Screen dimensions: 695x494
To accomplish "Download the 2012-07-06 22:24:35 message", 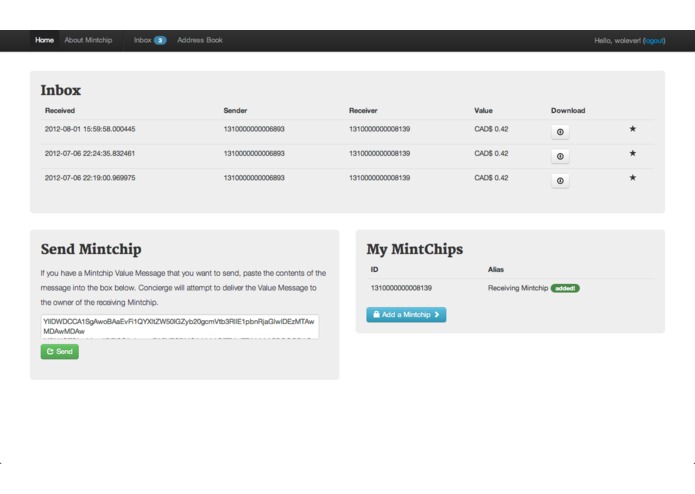I will point(560,156).
